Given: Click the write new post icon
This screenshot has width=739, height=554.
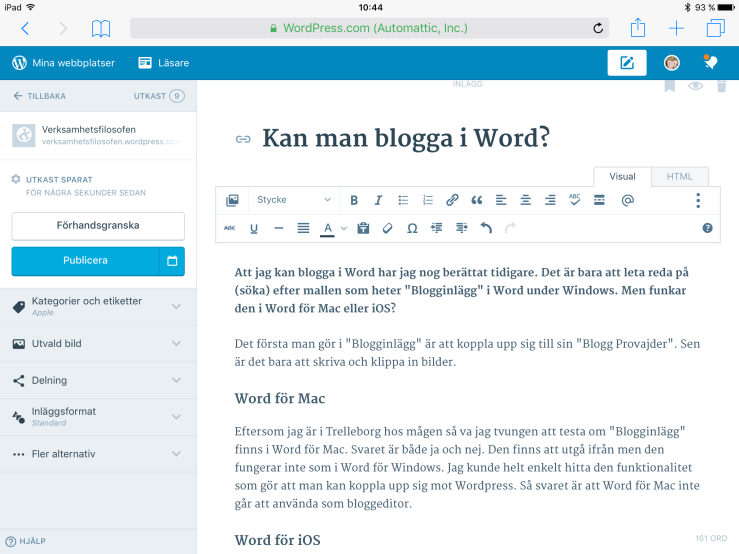Looking at the screenshot, I should (x=627, y=63).
